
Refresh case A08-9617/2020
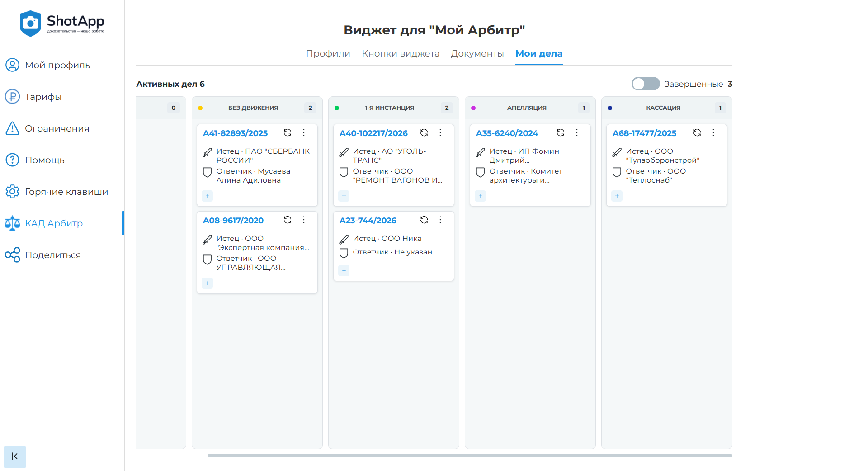click(x=288, y=220)
